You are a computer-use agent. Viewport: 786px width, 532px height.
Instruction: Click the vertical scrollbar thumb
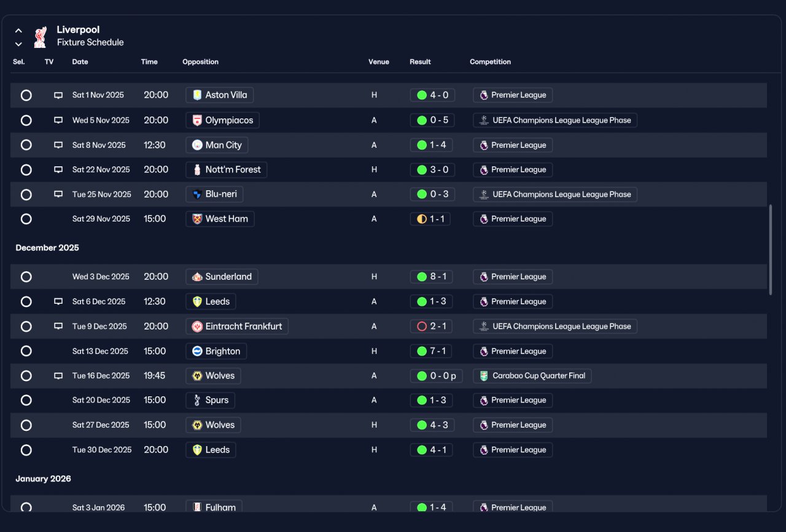pos(771,250)
